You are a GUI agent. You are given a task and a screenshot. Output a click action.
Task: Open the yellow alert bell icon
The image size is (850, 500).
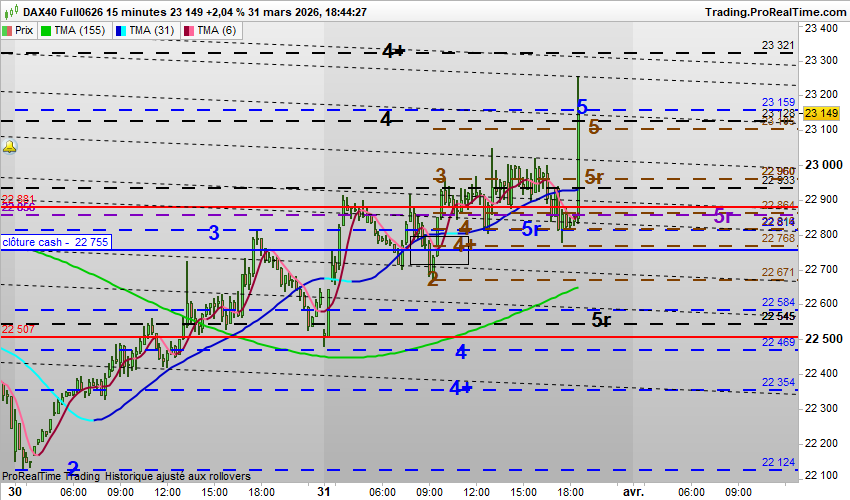click(10, 146)
